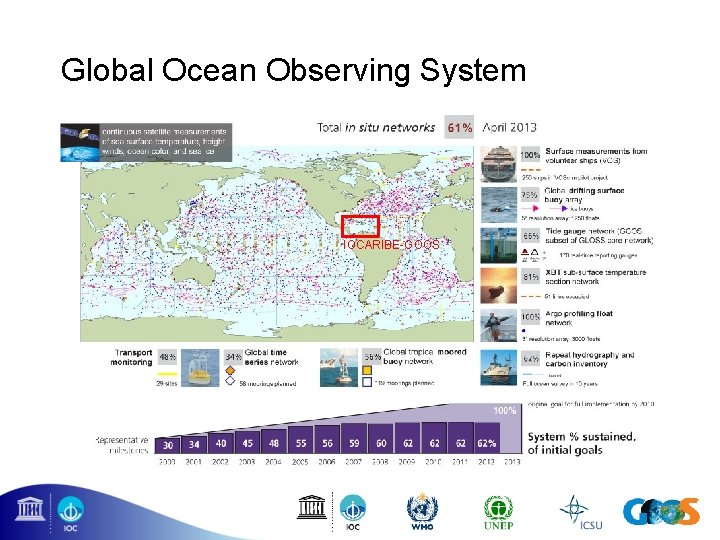Screen dimensions: 720x540
Task: Select the bar labeled 59
Action: pyautogui.click(x=354, y=438)
